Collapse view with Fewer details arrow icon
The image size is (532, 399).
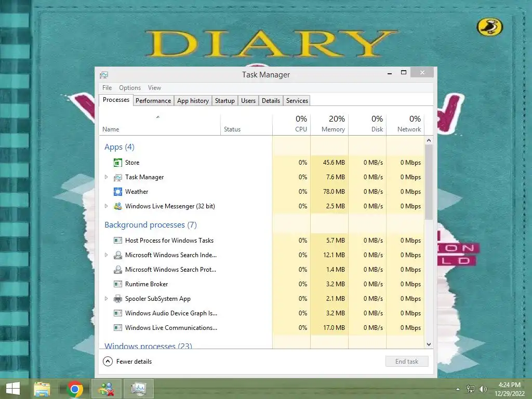(108, 362)
